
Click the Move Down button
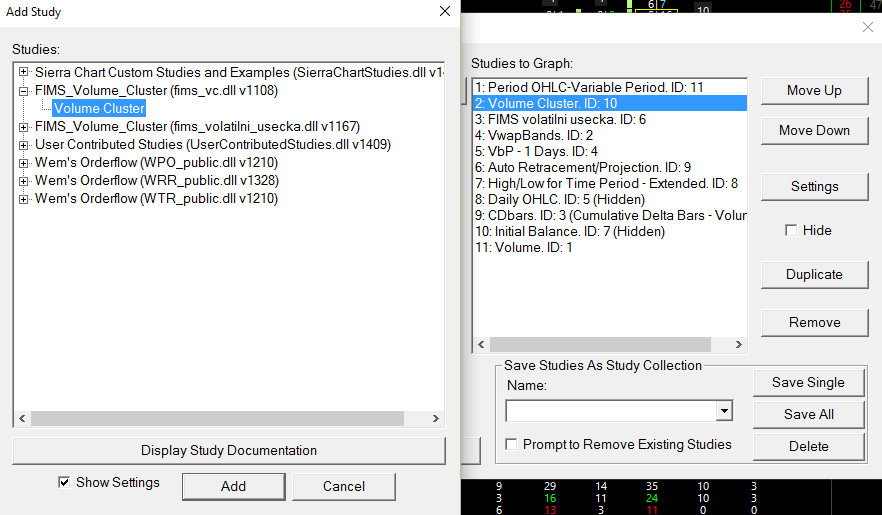pos(814,130)
